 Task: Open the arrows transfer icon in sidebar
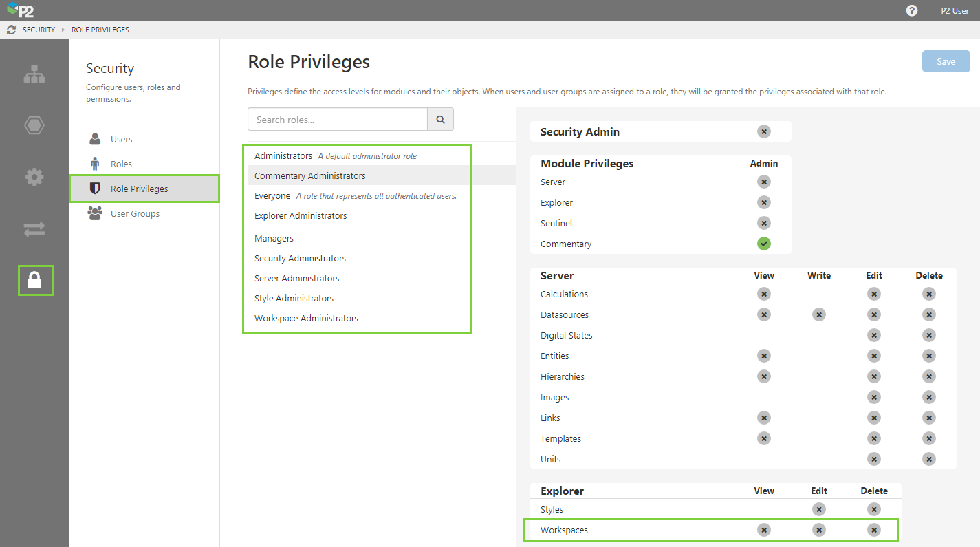(x=34, y=229)
